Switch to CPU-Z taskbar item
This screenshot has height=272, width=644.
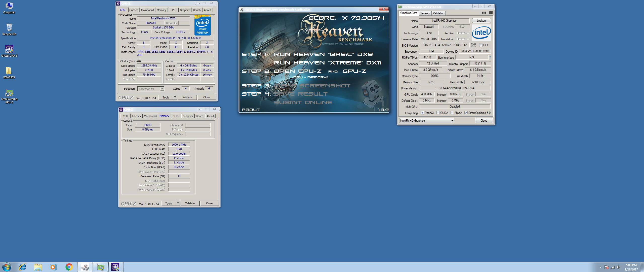pyautogui.click(x=115, y=267)
